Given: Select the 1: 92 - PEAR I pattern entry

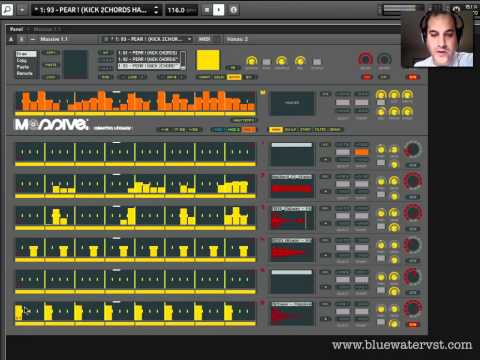Looking at the screenshot, I should point(149,59).
